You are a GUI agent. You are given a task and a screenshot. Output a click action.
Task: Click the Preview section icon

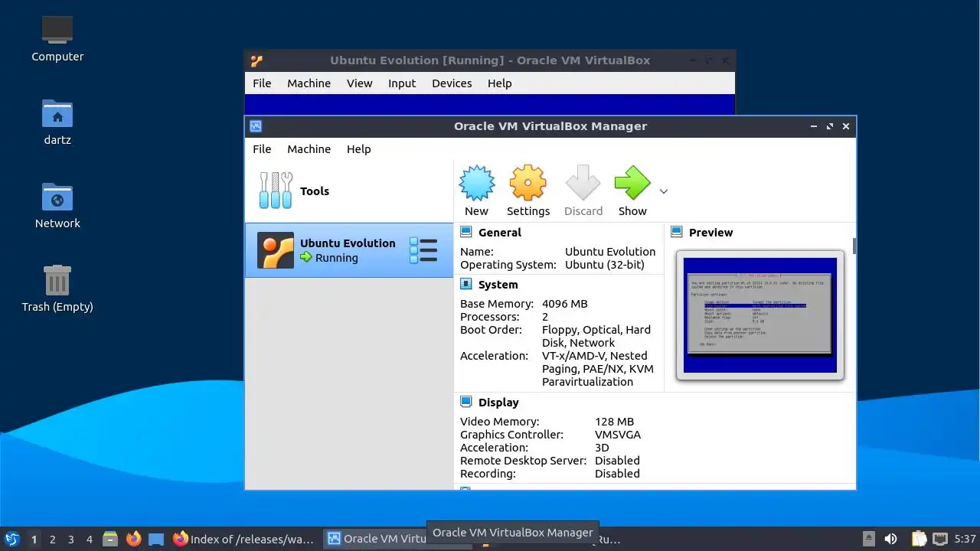pos(676,232)
